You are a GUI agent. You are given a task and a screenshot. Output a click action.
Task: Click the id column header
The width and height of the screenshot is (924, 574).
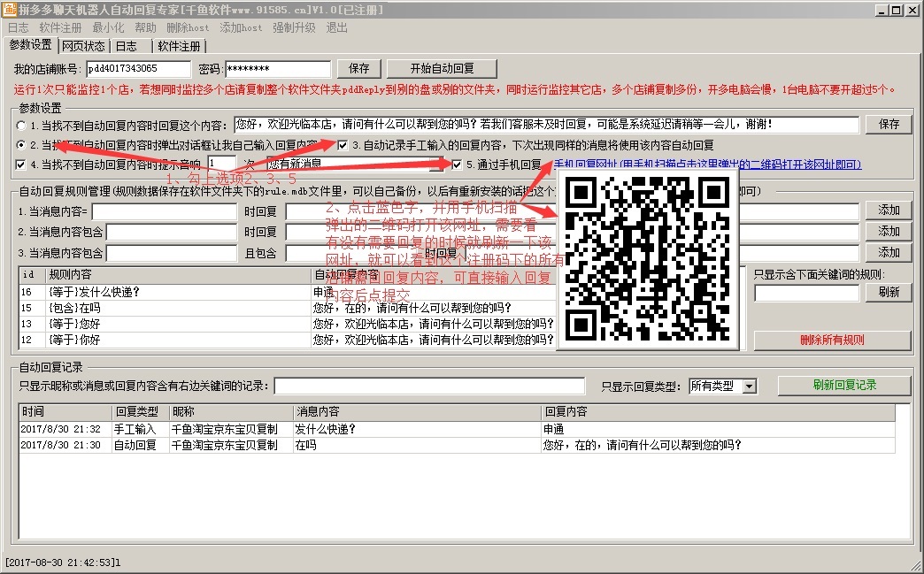click(33, 275)
